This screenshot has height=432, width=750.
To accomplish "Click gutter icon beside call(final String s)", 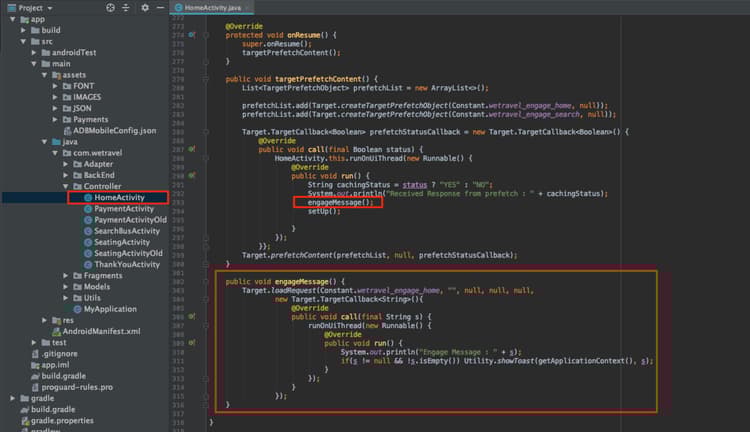I will pos(192,316).
